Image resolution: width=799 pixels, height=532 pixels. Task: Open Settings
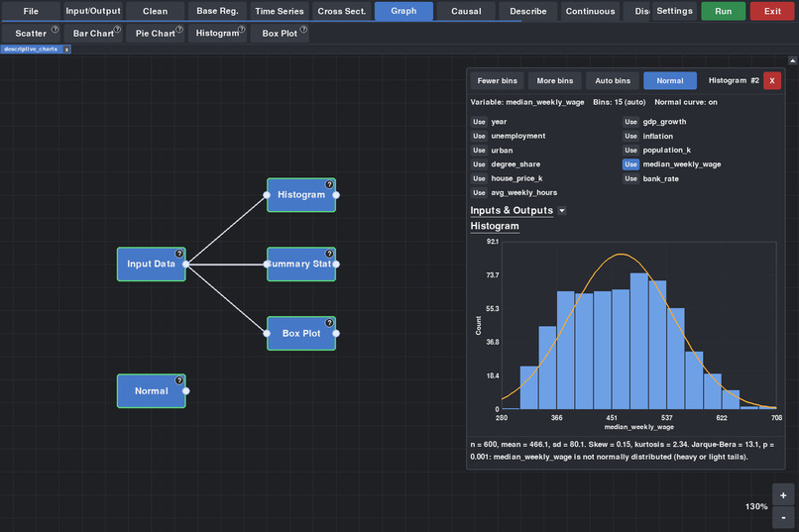[674, 11]
